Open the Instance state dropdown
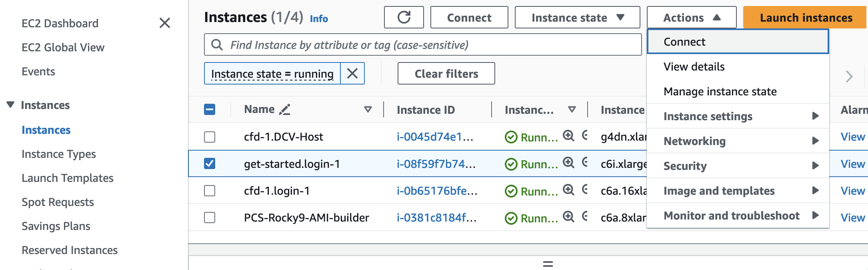This screenshot has height=270, width=868. tap(577, 17)
